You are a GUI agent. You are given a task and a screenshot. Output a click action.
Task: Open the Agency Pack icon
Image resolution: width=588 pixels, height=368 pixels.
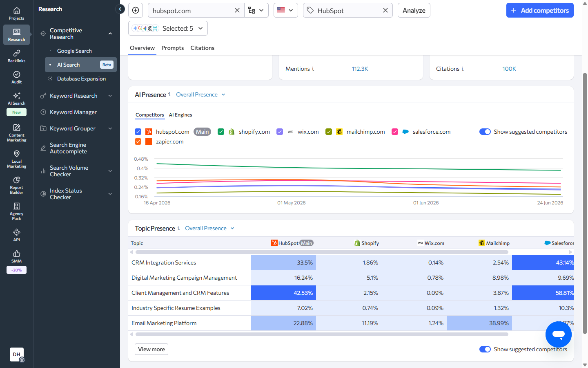pos(16,211)
